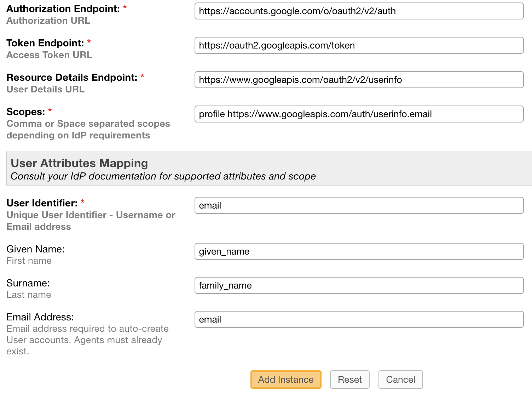Click the red asterisk next to Scopes
The height and width of the screenshot is (393, 532).
[50, 110]
